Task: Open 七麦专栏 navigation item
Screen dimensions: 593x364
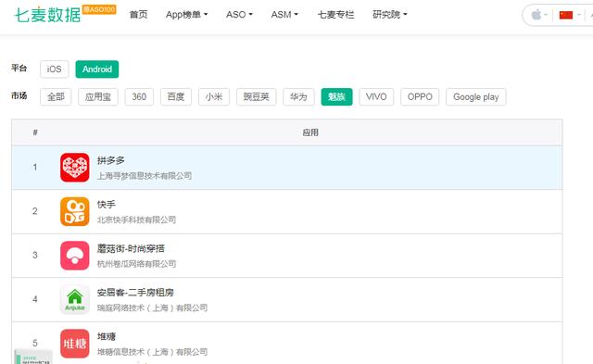Action: pyautogui.click(x=335, y=15)
